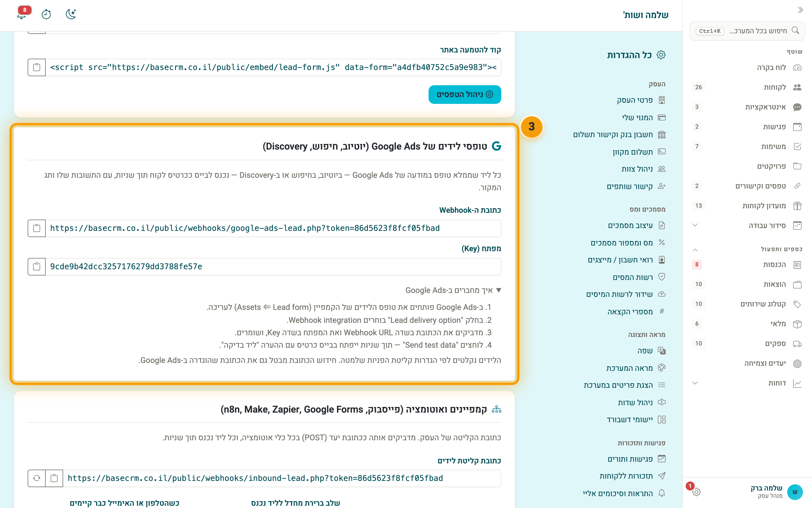Open פגישות in the sidebar
The width and height of the screenshot is (812, 508).
coord(747,127)
